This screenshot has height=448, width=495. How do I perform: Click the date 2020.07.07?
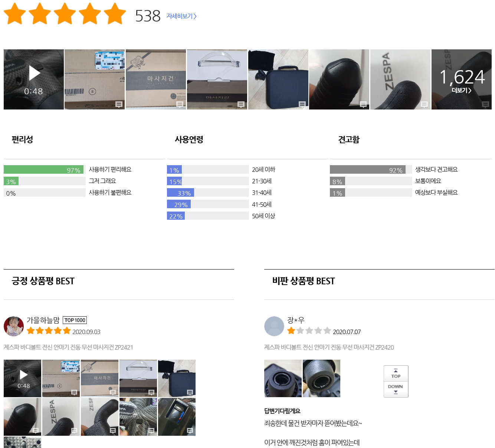(x=347, y=332)
